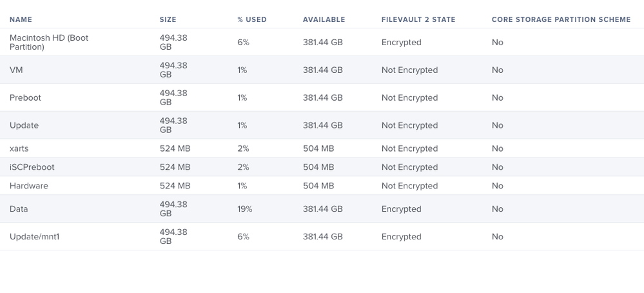Screen dimensions: 644x293
Task: Click the iSCPreboot partition name
Action: pyautogui.click(x=32, y=167)
